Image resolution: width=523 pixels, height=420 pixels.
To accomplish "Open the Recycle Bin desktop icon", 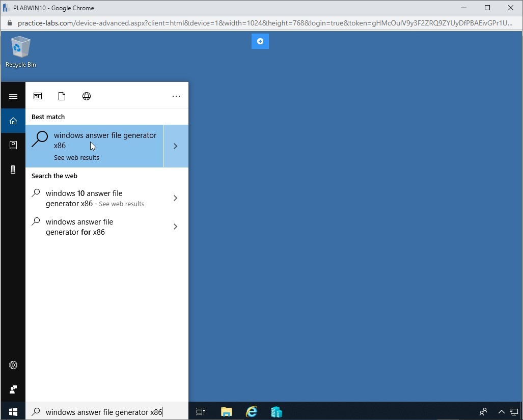I will 21,51.
